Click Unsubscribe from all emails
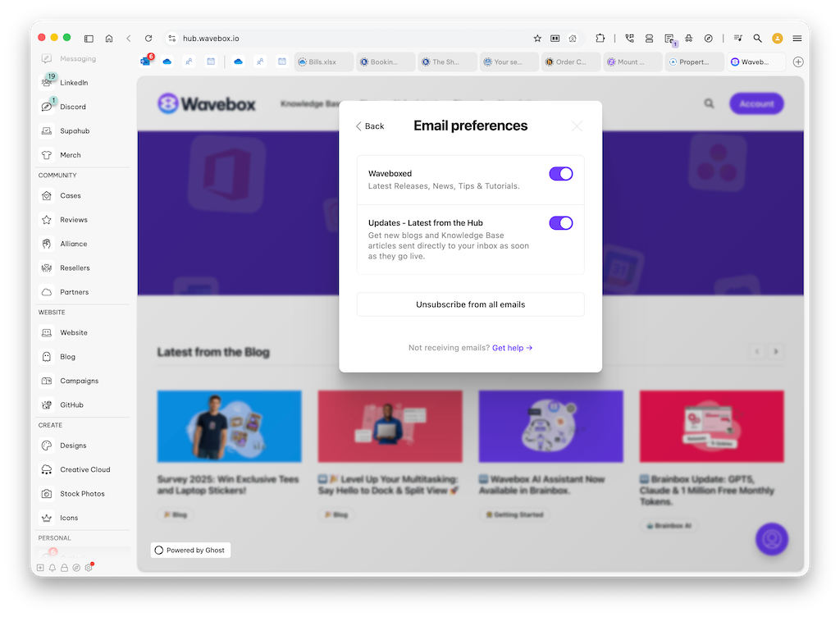Viewport: 840px width, 617px height. (470, 304)
